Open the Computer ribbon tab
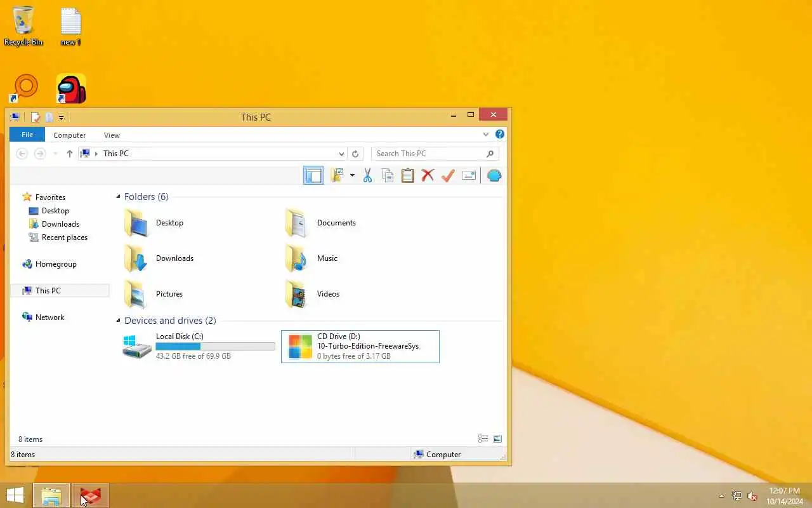812x508 pixels. pos(70,135)
